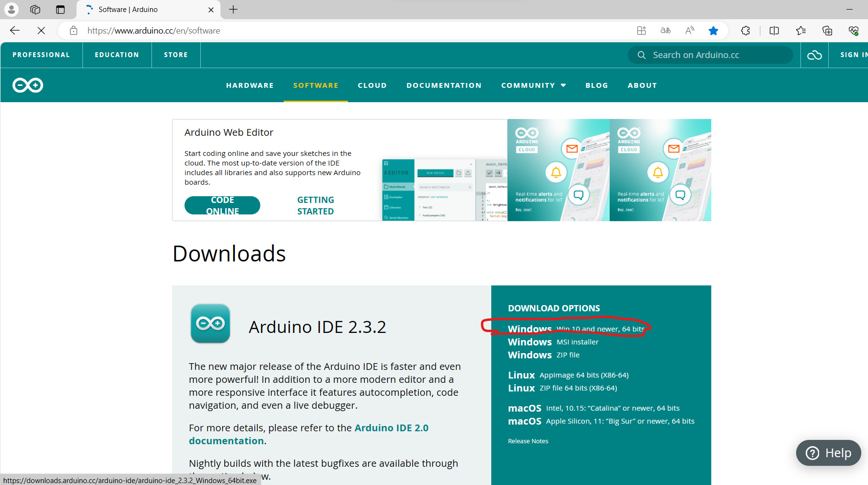Toggle the favorites star for this page
868x485 pixels.
(713, 31)
